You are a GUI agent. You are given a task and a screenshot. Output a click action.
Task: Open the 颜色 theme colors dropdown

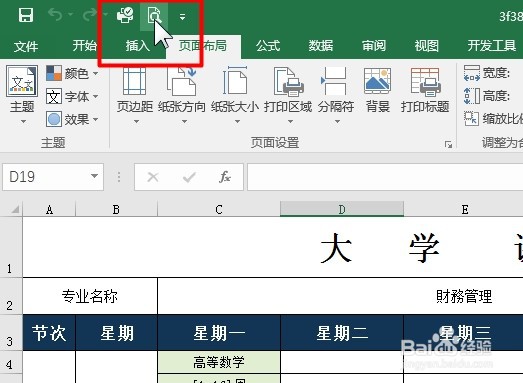click(x=72, y=73)
